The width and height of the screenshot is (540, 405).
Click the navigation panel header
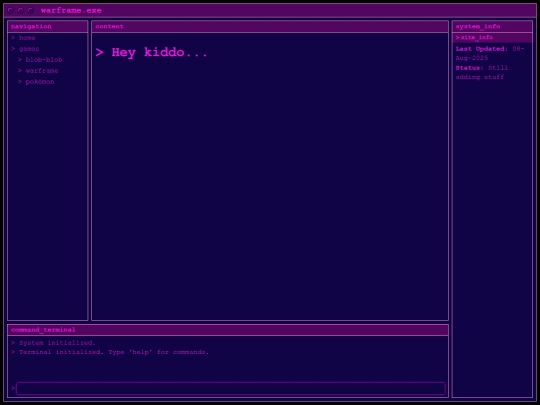48,27
